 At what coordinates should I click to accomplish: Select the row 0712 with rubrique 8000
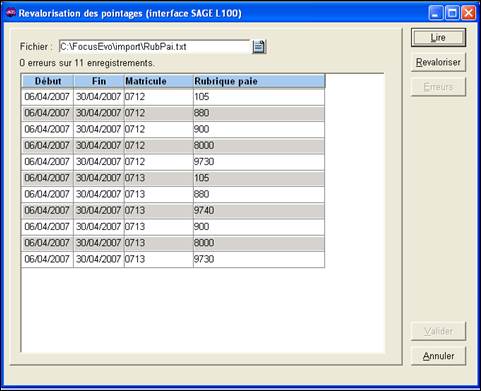[x=173, y=145]
